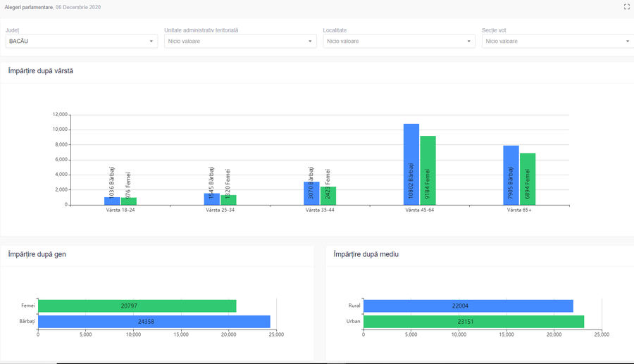Image resolution: width=634 pixels, height=364 pixels.
Task: Select blue Bărbați bar for Vârsta 18-24
Action: (x=112, y=201)
